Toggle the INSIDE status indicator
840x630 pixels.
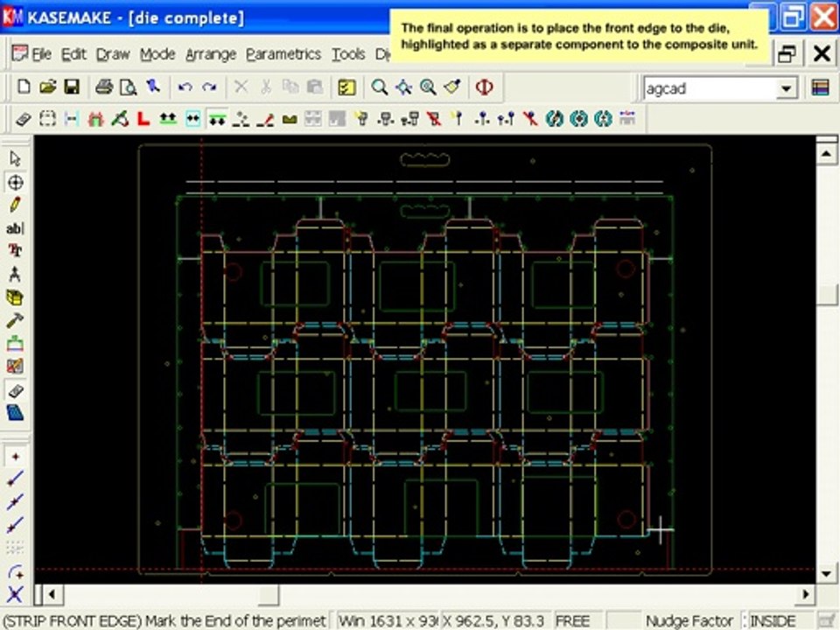coord(773,621)
